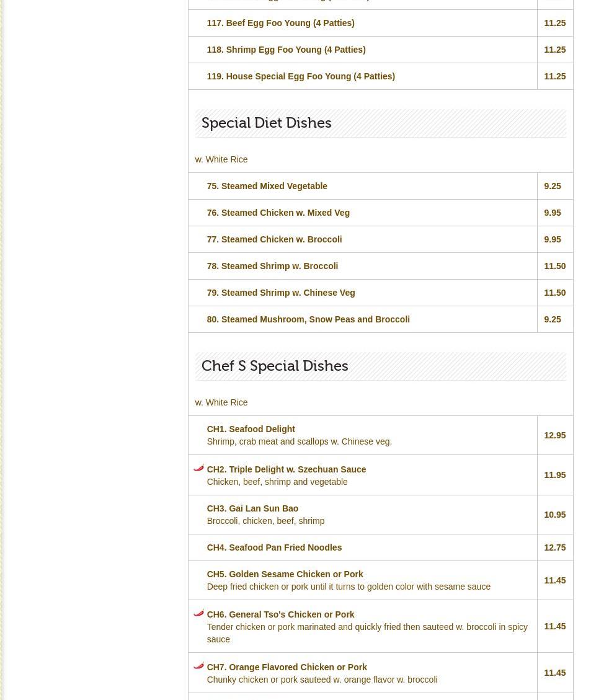Open 80. Steamed Mushroom, Snow Peas and Broccoli
The height and width of the screenshot is (700, 591).
click(x=308, y=319)
